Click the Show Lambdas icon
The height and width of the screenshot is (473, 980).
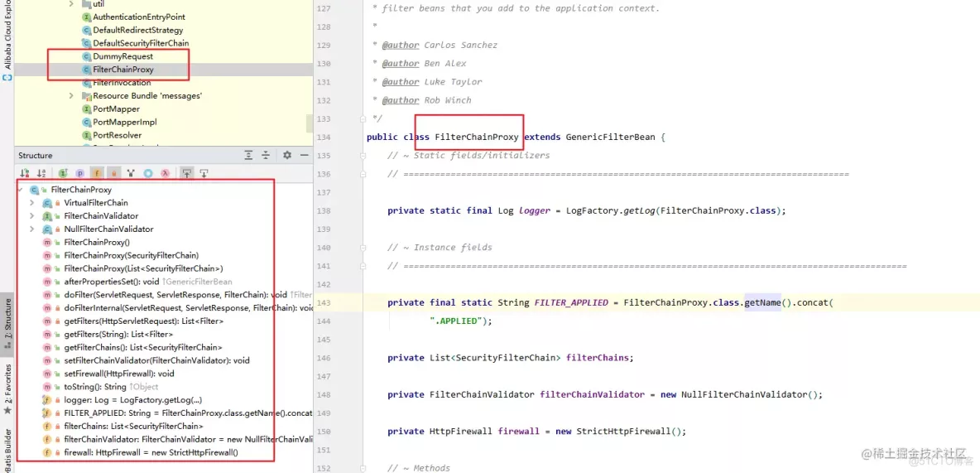click(166, 173)
